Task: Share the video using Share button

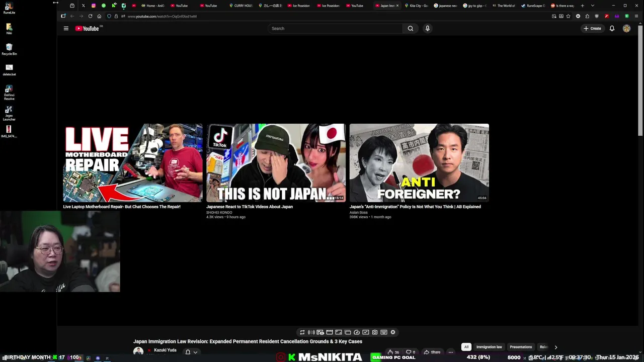Action: (x=432, y=352)
